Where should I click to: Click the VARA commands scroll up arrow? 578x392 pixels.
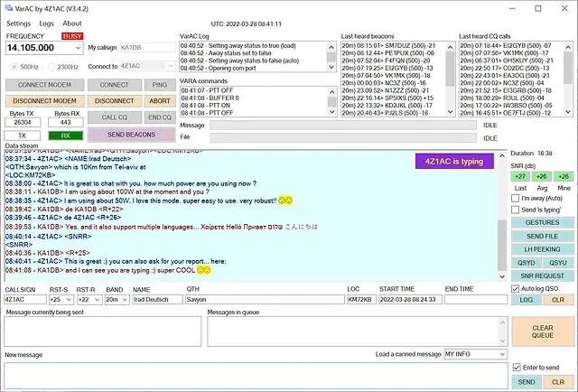331,92
